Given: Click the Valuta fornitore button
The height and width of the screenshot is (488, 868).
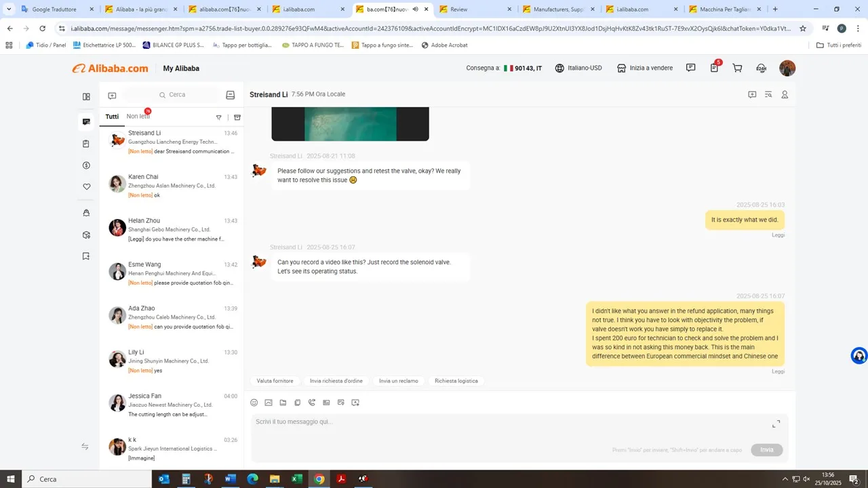Looking at the screenshot, I should (275, 381).
